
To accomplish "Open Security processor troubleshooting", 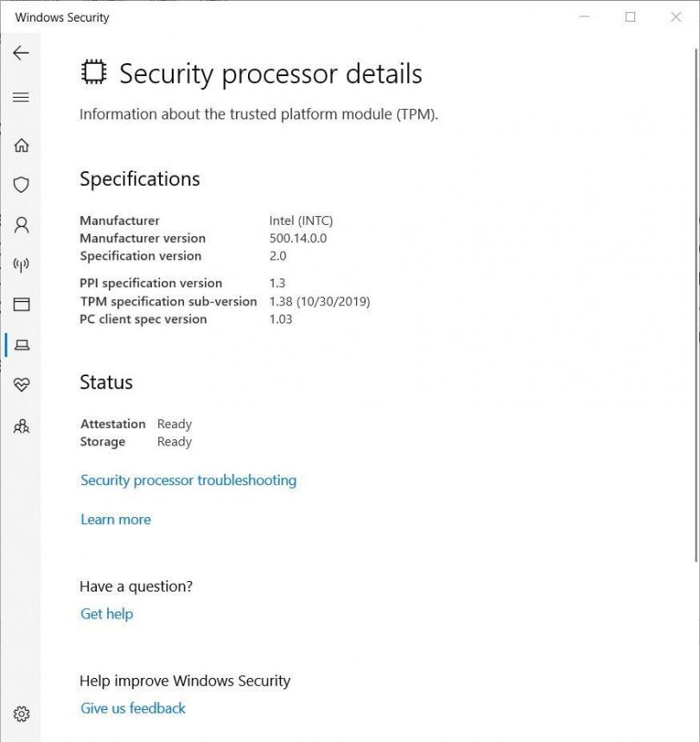I will (x=188, y=480).
